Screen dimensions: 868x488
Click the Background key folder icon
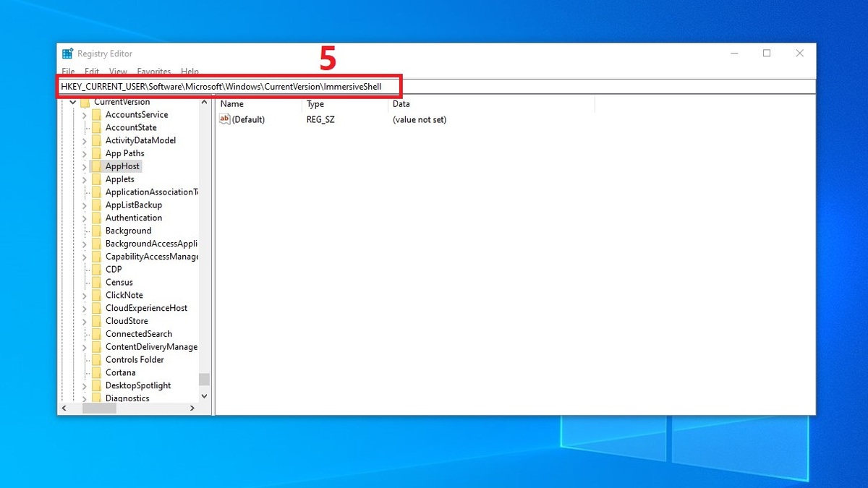tap(96, 230)
